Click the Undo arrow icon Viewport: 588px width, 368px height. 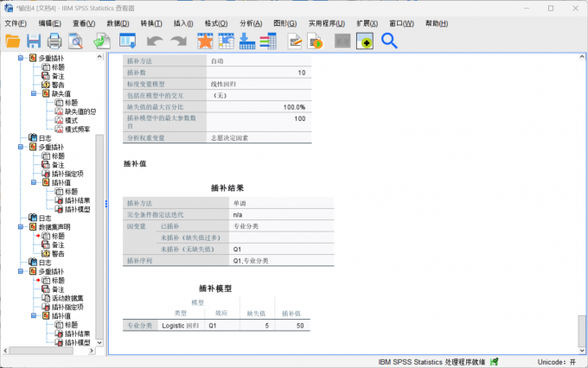[155, 41]
